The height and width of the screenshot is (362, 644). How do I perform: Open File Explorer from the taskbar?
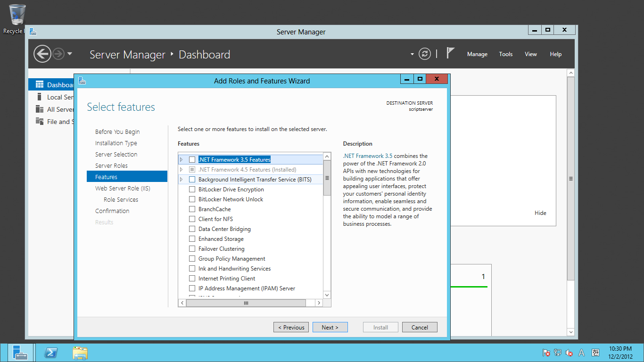[x=80, y=353]
